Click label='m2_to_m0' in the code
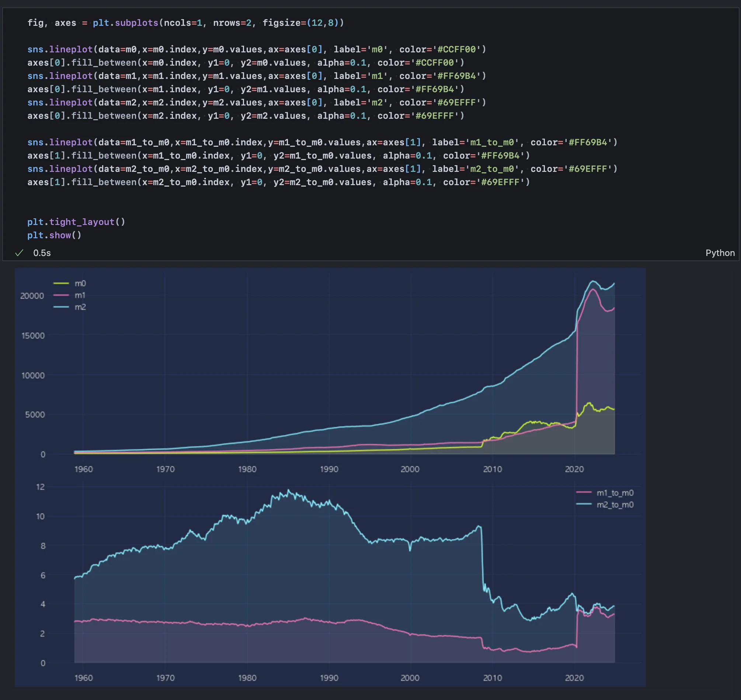The height and width of the screenshot is (700, 741). coord(476,169)
